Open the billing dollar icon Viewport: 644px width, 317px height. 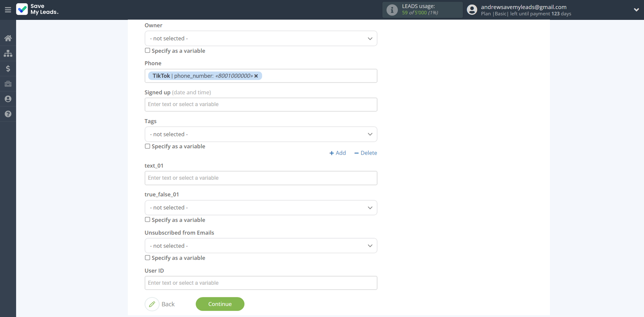pyautogui.click(x=8, y=68)
